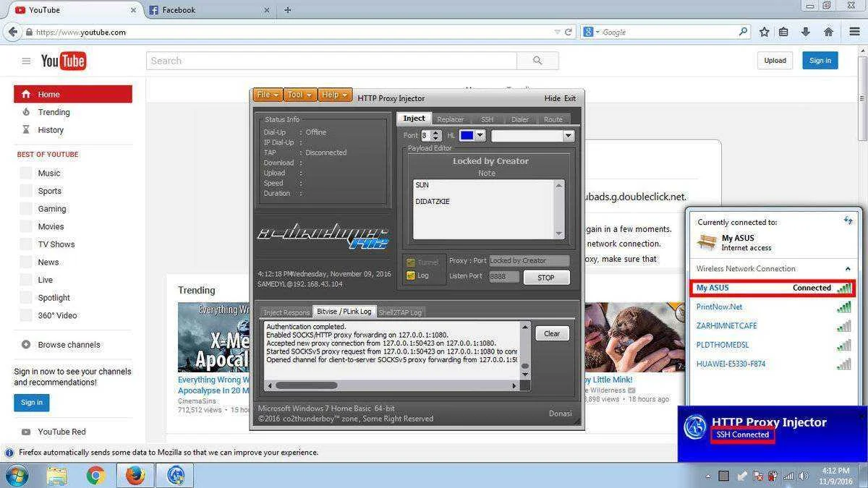The image size is (868, 488).
Task: Open URL bar history dropdown arrow
Action: (x=557, y=32)
